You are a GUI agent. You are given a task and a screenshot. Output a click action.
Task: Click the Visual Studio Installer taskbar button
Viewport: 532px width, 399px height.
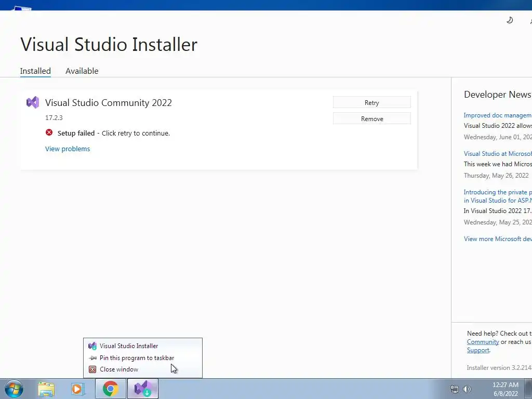(143, 389)
